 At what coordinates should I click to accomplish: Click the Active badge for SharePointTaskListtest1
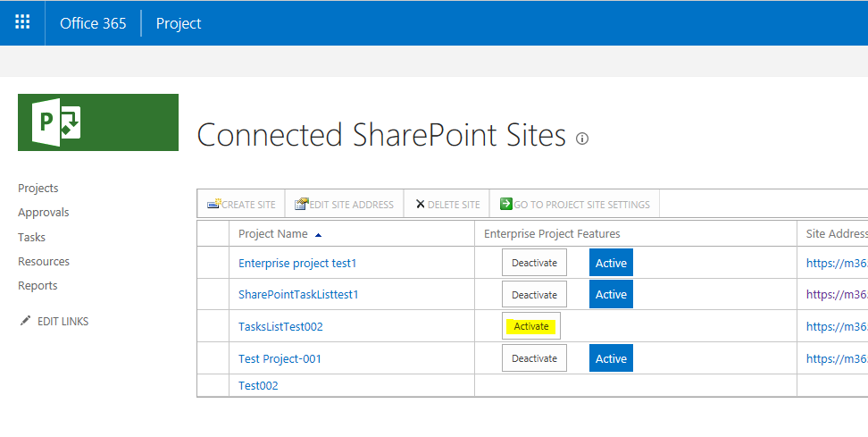coord(611,294)
